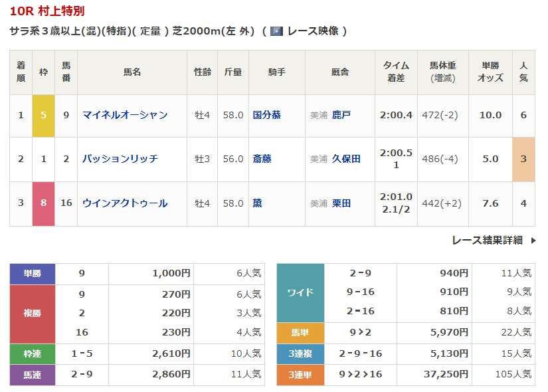The width and height of the screenshot is (548, 392).
Task: Click the purple 馬連 payout label
Action: (x=33, y=375)
